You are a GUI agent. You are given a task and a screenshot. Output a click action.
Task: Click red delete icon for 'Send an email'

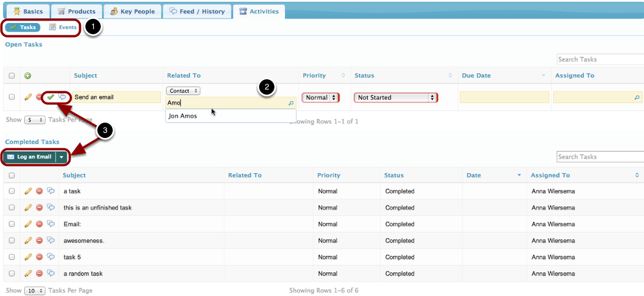39,97
